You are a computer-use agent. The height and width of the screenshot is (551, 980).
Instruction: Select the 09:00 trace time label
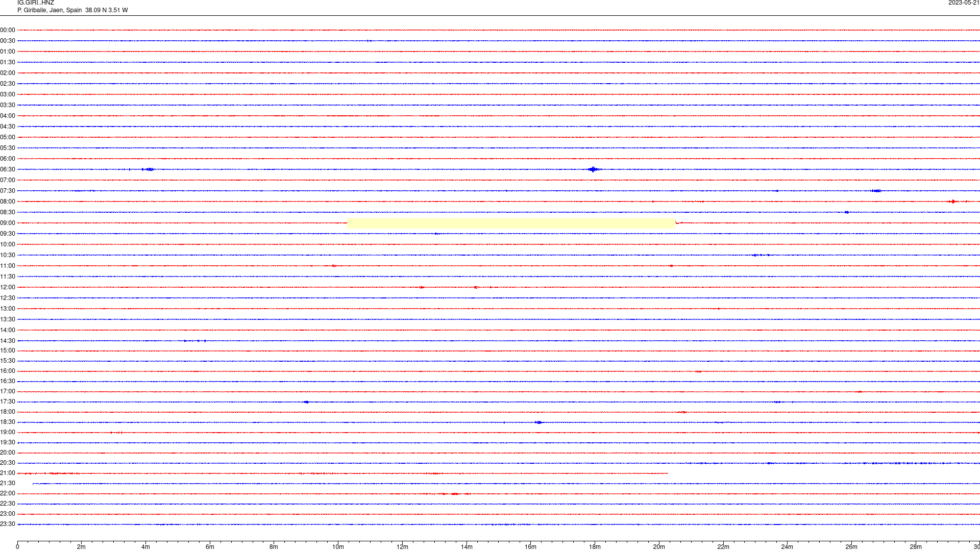[8, 223]
